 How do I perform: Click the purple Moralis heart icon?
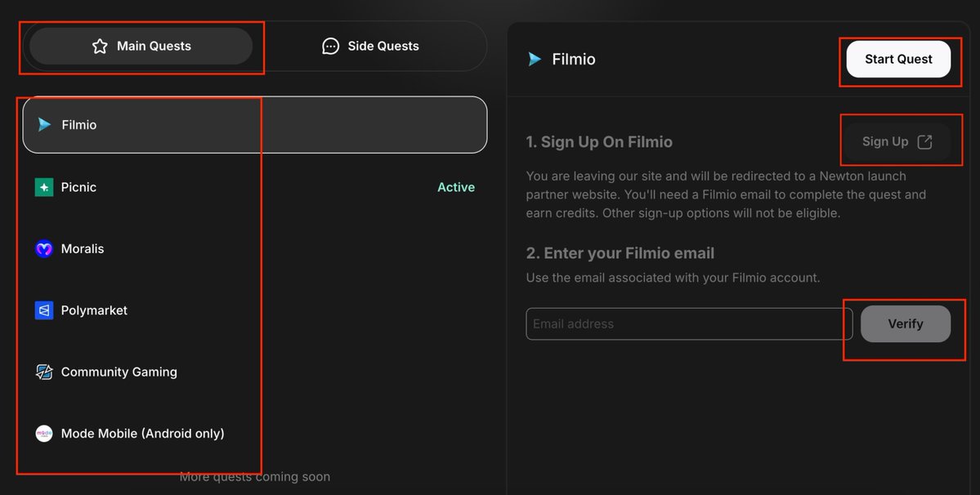[x=44, y=248]
